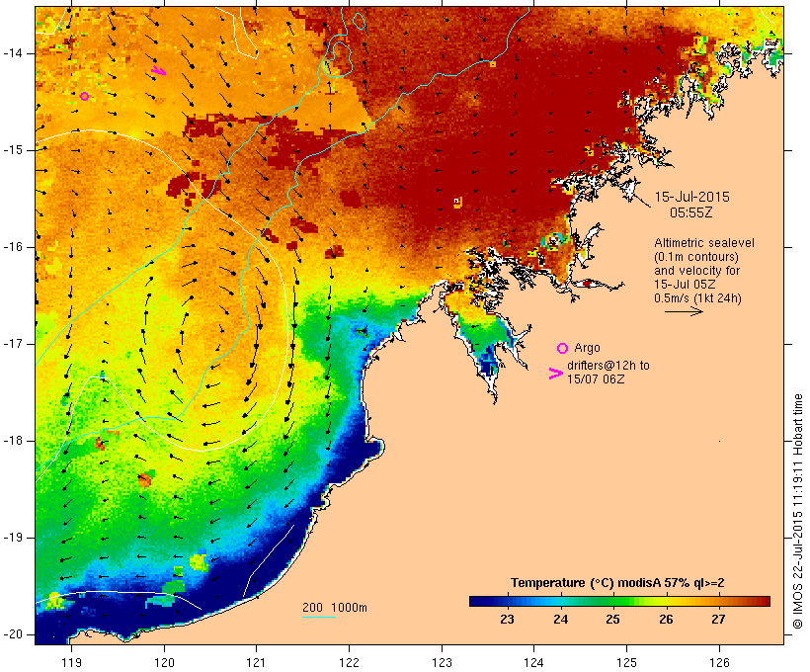This screenshot has width=810, height=672.
Task: Click the '0.5m/s (1kt 24h)' label
Action: pyautogui.click(x=697, y=298)
